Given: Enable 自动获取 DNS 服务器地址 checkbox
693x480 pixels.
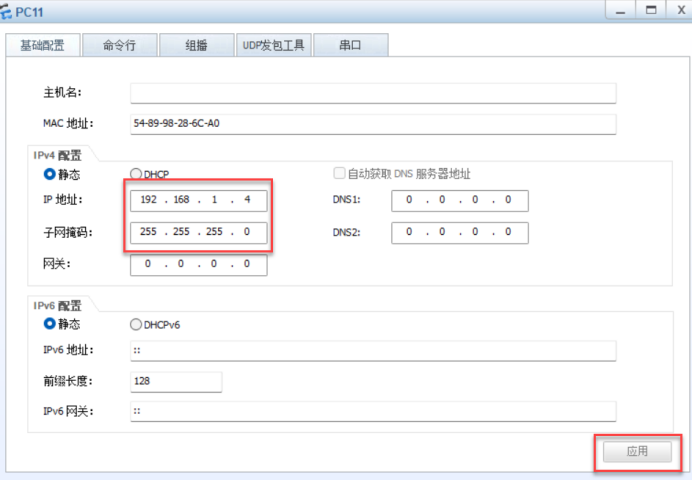Looking at the screenshot, I should [x=339, y=174].
